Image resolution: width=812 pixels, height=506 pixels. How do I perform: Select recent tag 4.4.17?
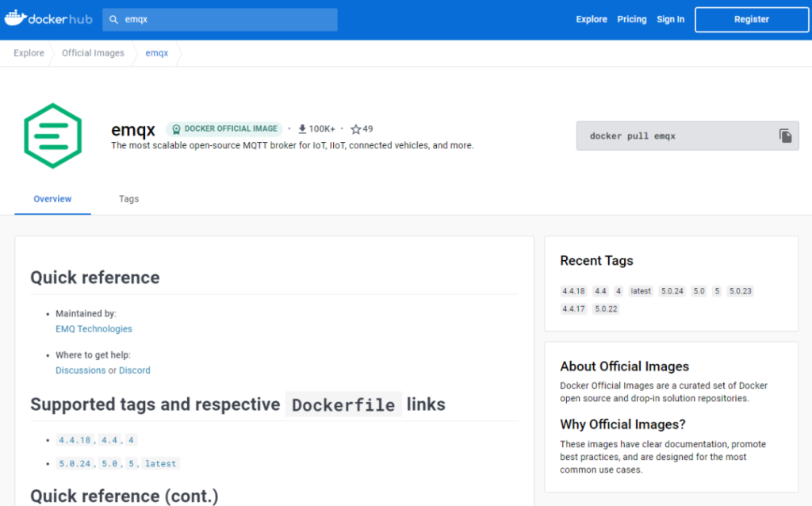[x=574, y=309]
